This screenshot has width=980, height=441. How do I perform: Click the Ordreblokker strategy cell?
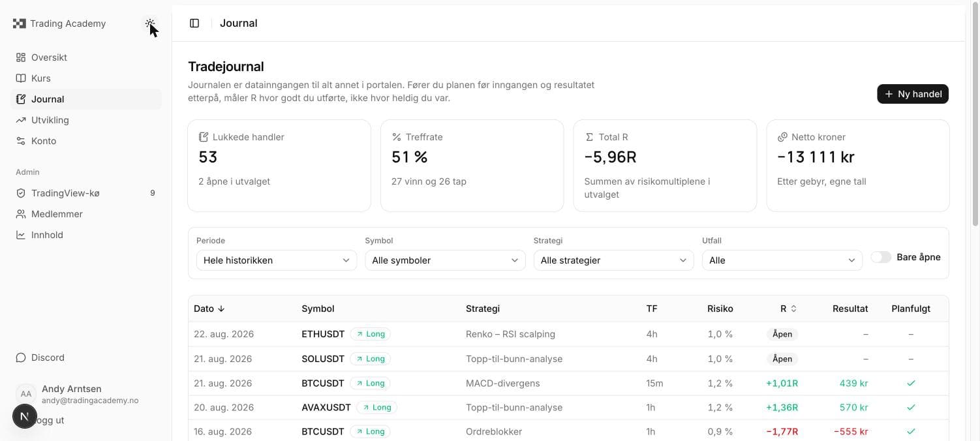click(494, 431)
